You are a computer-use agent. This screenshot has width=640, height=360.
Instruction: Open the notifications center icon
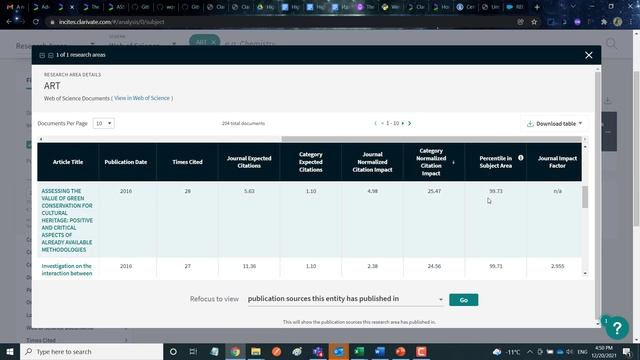click(x=627, y=351)
